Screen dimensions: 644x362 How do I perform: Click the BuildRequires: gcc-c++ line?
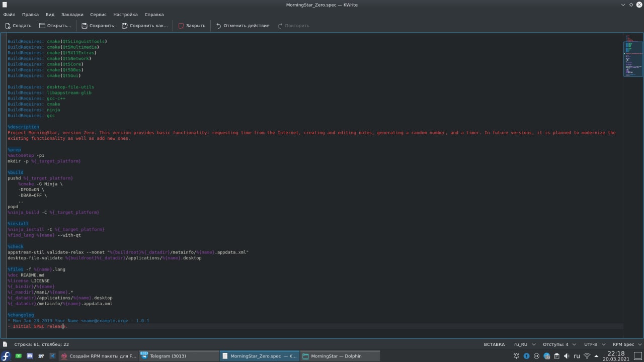pyautogui.click(x=36, y=99)
